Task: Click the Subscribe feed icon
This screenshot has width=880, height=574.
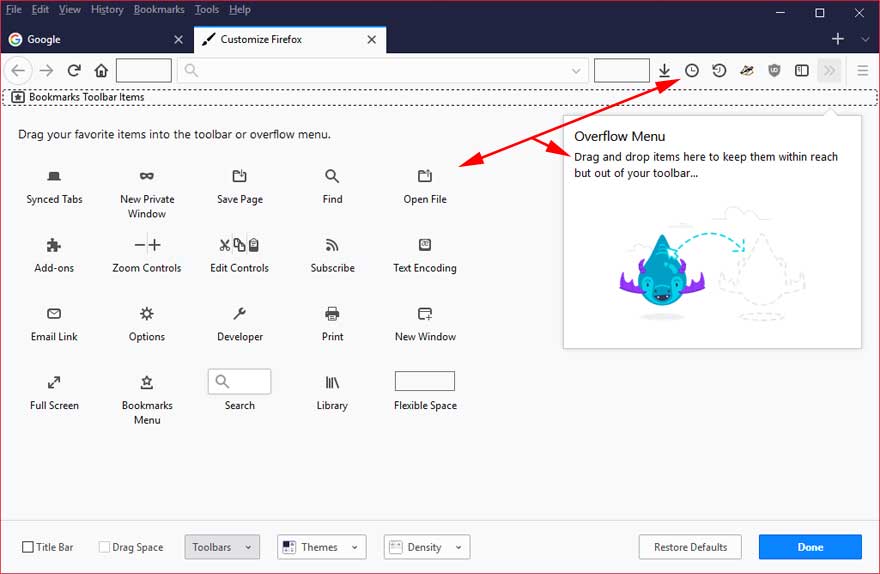Action: (332, 245)
